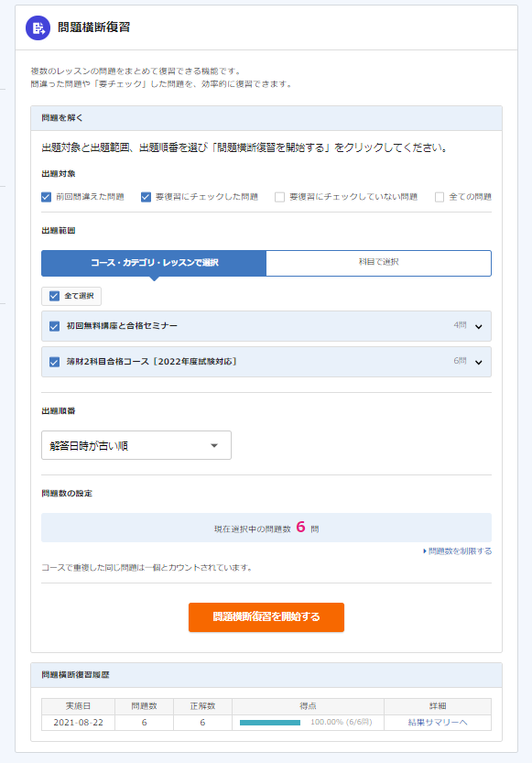Open the 解答日時が古い順 order dropdown

coord(136,445)
